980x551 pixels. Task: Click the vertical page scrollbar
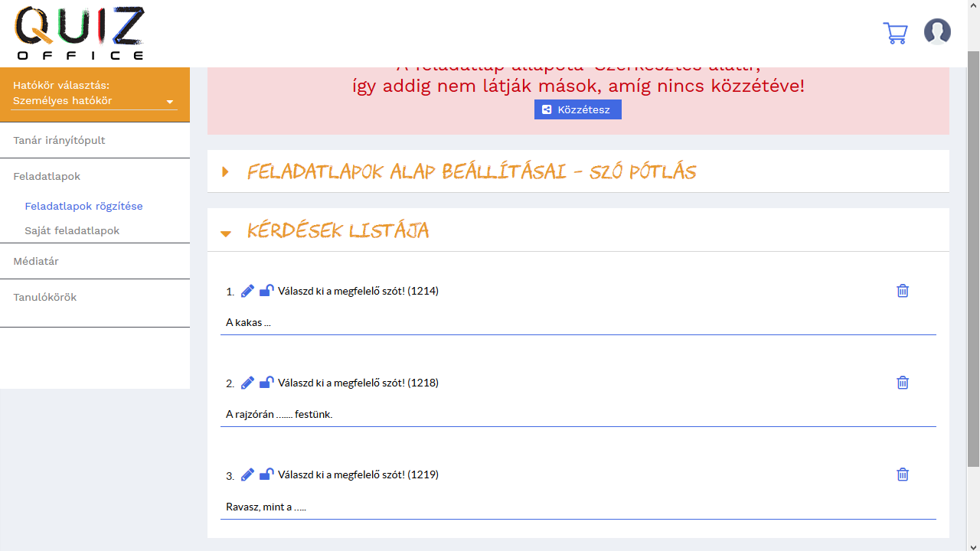point(973,260)
